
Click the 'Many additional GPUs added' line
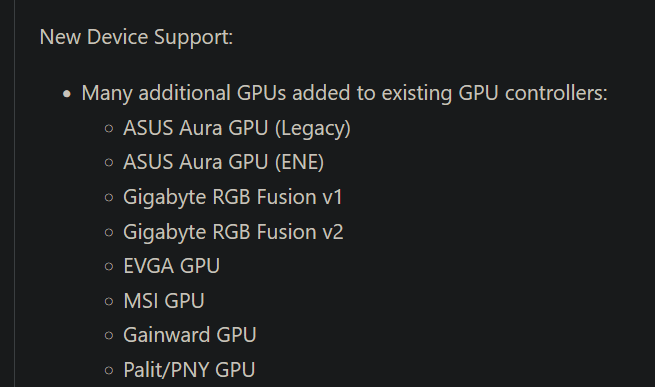[344, 93]
